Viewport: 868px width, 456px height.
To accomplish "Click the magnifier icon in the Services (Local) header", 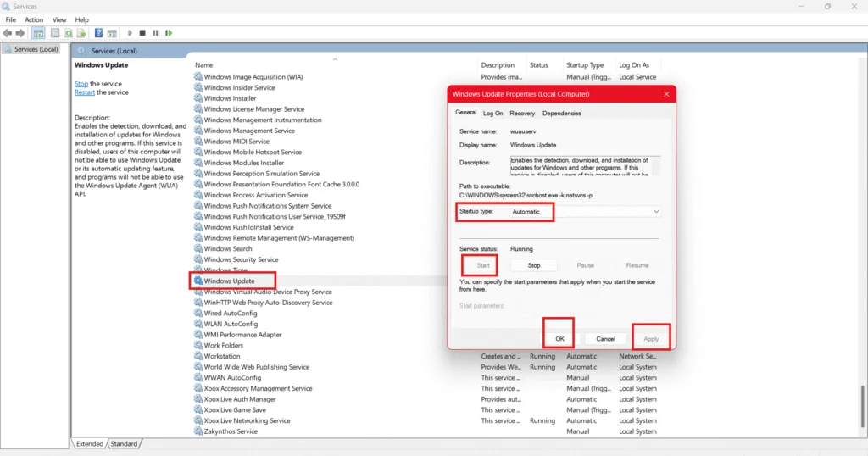I will coord(82,50).
